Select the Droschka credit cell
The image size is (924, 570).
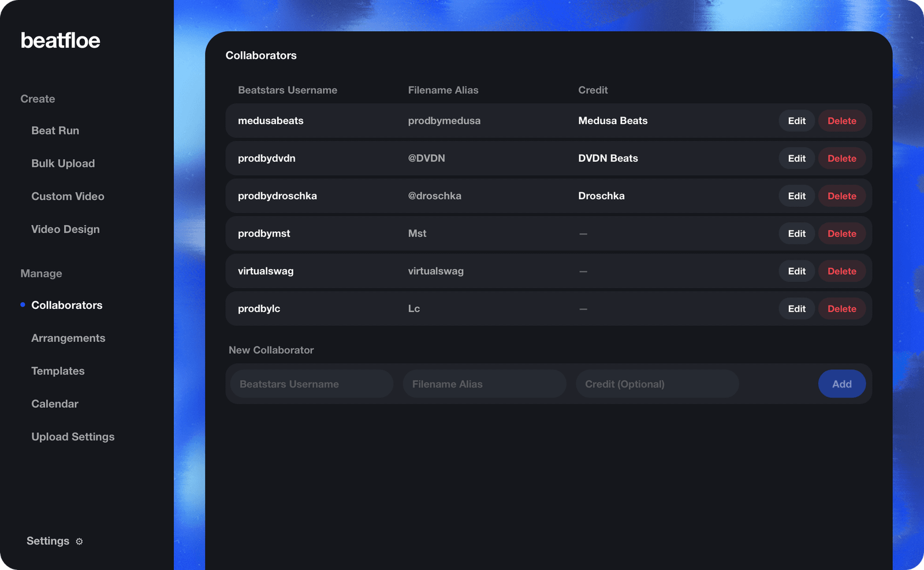(601, 196)
